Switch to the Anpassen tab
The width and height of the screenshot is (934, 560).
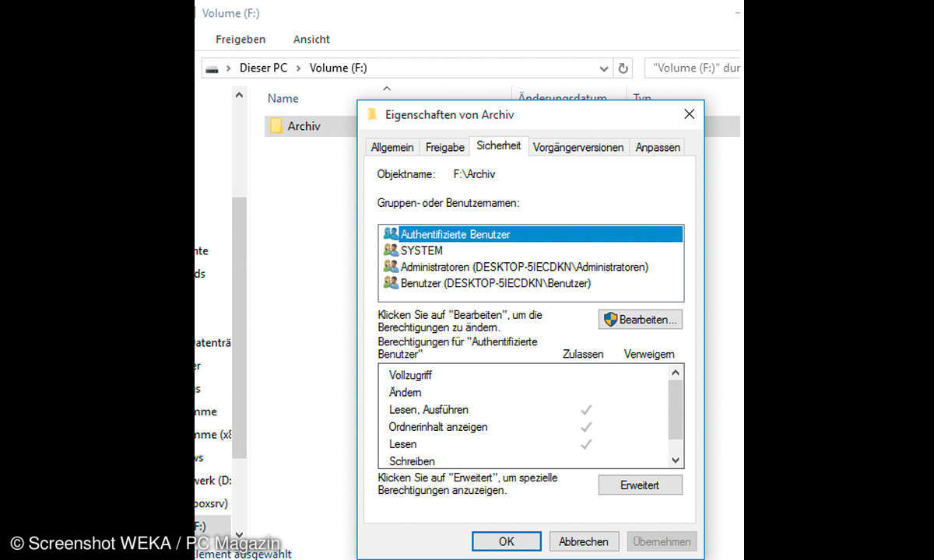coord(658,147)
